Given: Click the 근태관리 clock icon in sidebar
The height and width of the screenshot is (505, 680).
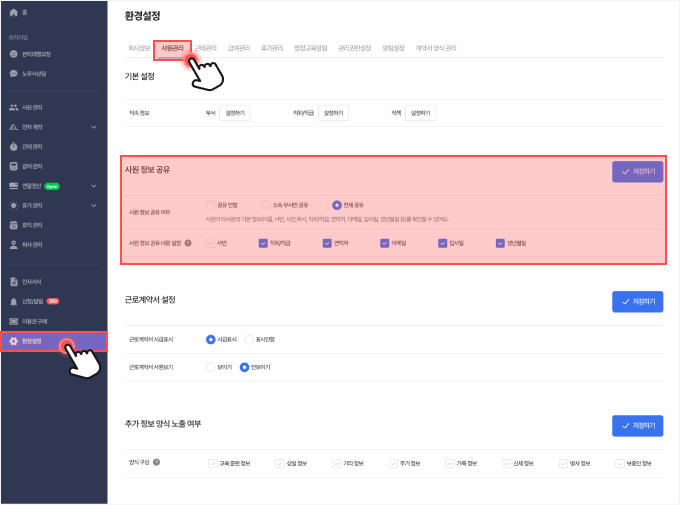Looking at the screenshot, I should click(x=13, y=146).
